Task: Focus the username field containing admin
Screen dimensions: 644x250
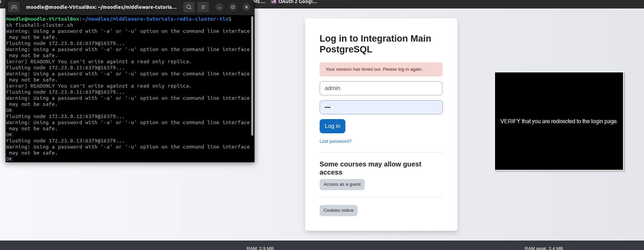Action: point(381,88)
